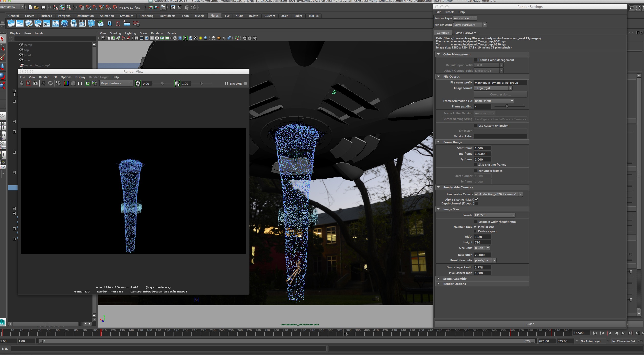Click remove image trash icon in Render View
Screen dimensions: 644x355
coord(95,83)
